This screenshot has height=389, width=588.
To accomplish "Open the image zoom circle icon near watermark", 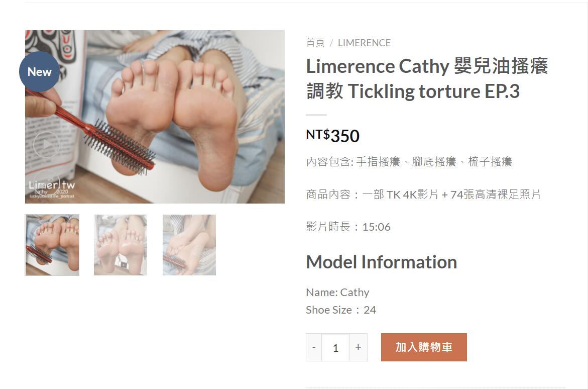I will 47,182.
